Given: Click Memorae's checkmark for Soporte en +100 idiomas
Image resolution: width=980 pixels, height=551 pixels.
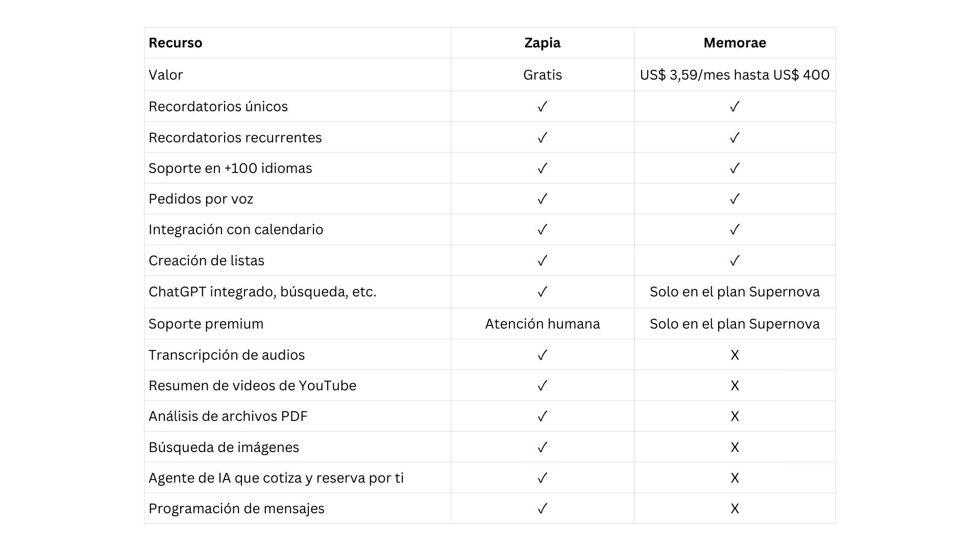Looking at the screenshot, I should (734, 168).
